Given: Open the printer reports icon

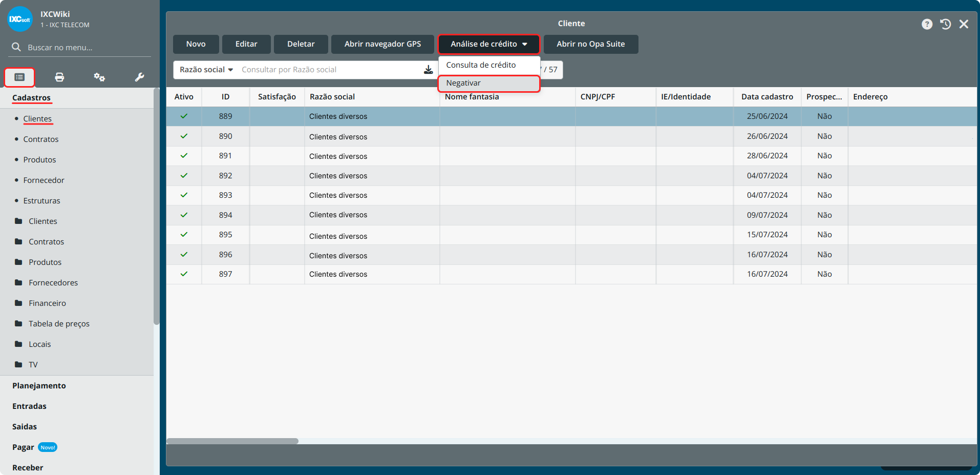Looking at the screenshot, I should pyautogui.click(x=59, y=77).
